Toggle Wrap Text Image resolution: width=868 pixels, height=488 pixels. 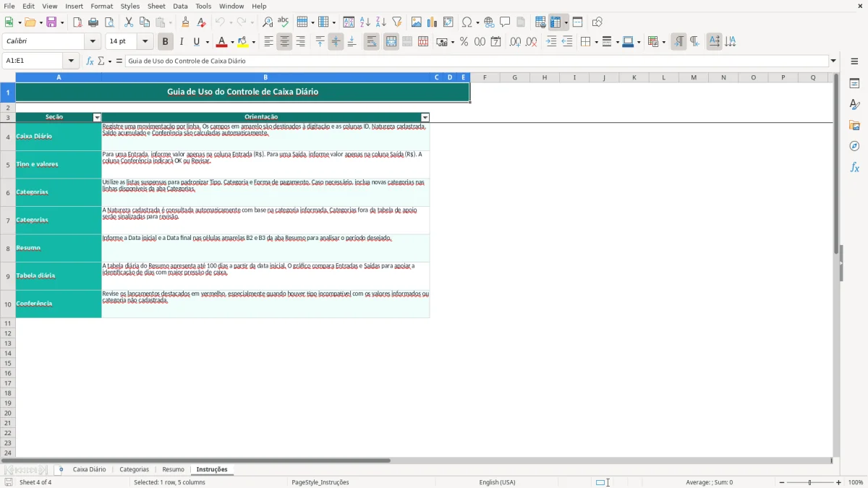pyautogui.click(x=372, y=42)
